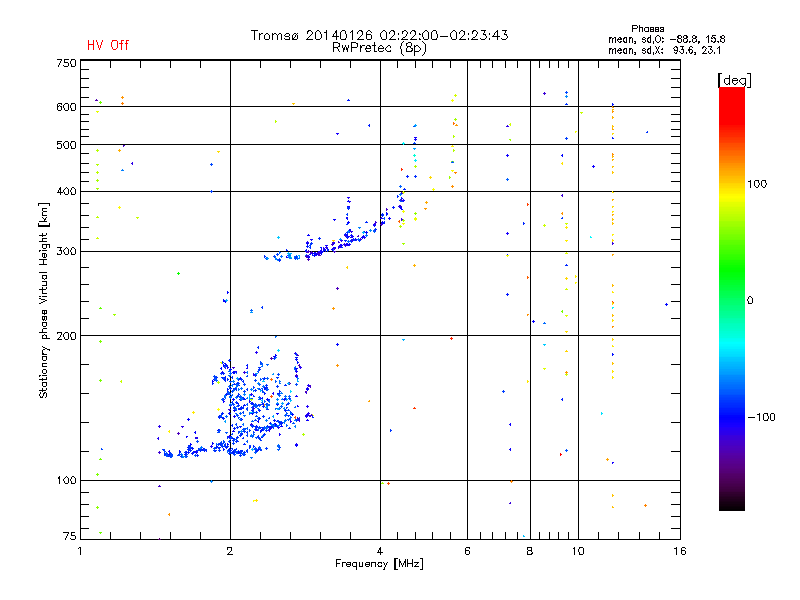Click the phase colorbar gradient
Viewport: 800px width, 600px height.
pyautogui.click(x=732, y=298)
